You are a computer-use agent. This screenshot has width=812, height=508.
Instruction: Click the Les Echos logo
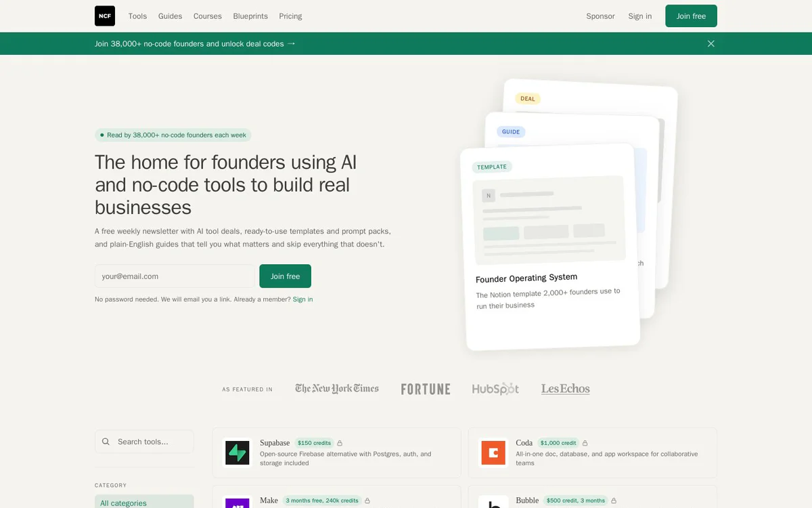(566, 389)
